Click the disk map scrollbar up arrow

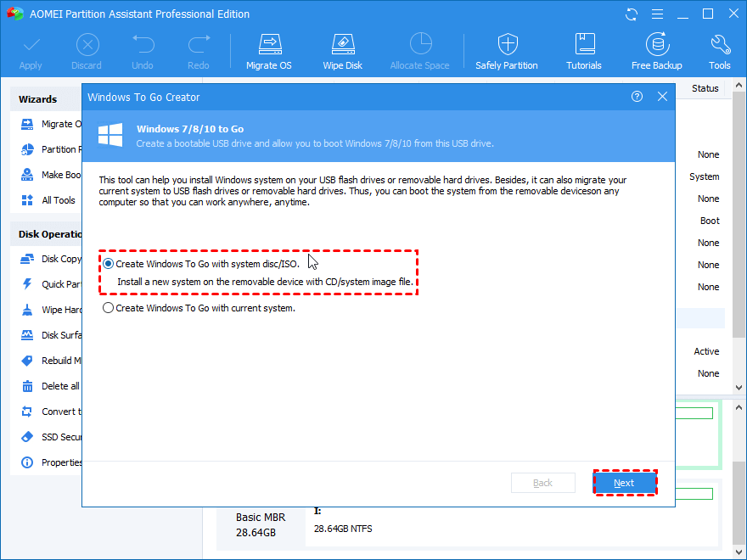(x=739, y=407)
